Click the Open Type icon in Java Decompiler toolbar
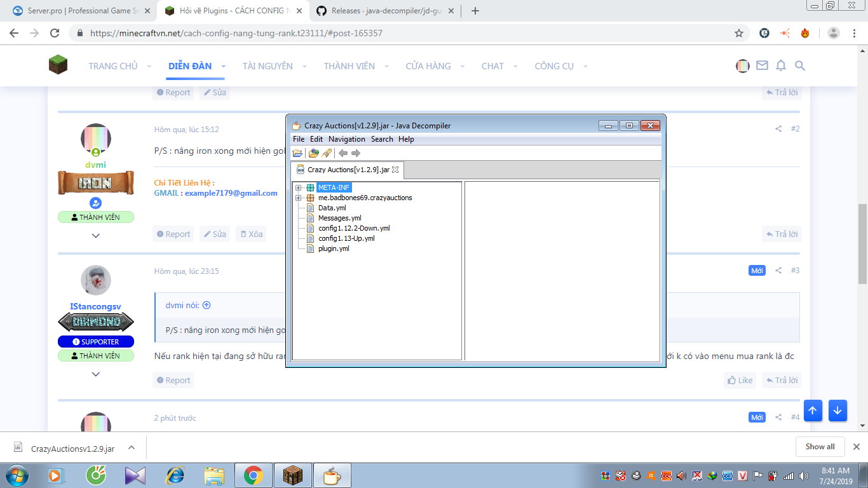This screenshot has height=488, width=868. point(313,153)
